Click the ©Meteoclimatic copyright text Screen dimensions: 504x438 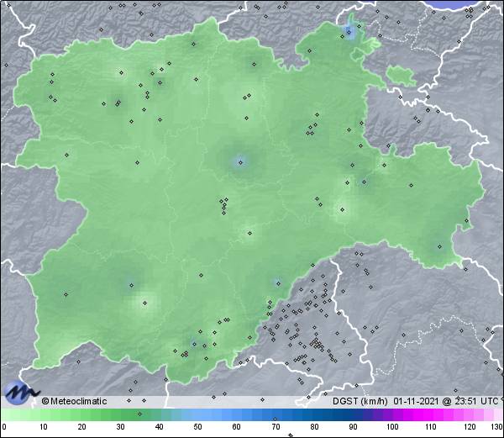tap(74, 401)
